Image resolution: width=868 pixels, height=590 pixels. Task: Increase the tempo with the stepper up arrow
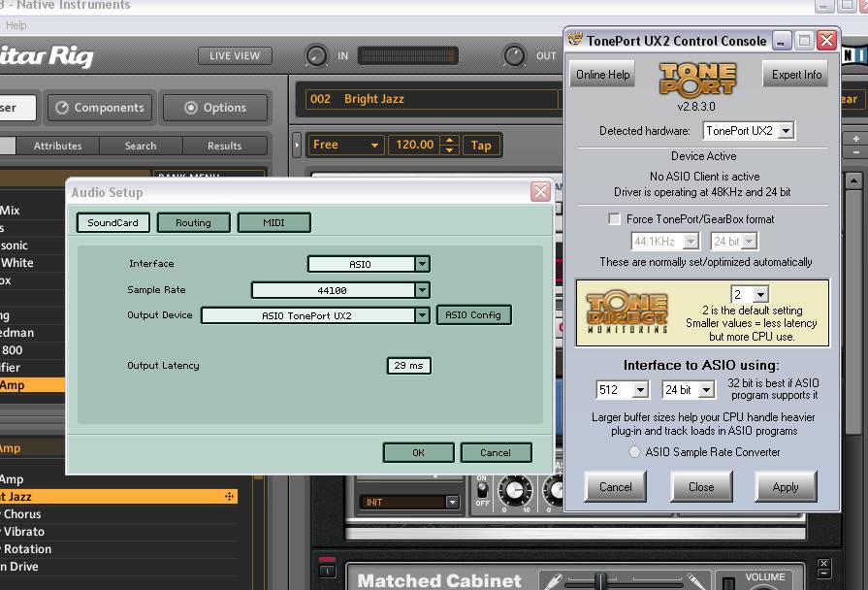[x=449, y=140]
